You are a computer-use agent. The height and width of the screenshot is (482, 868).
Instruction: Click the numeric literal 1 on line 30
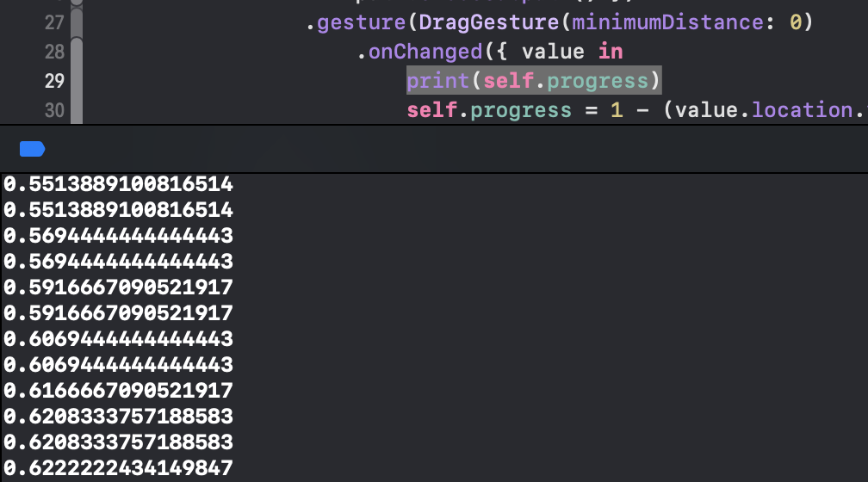(617, 110)
